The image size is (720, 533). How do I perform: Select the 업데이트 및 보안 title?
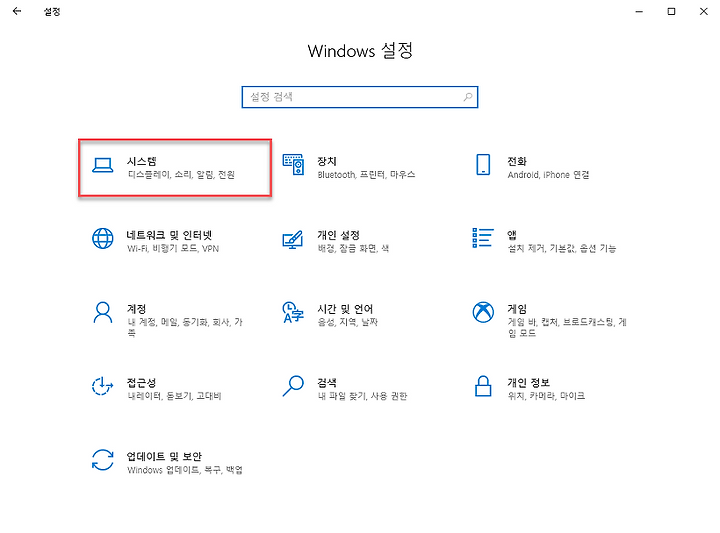click(x=164, y=456)
